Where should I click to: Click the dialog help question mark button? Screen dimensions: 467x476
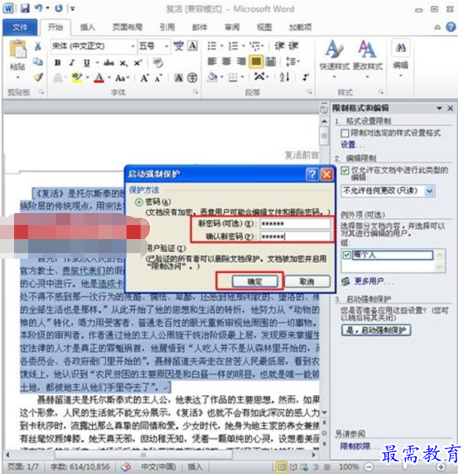tap(312, 174)
